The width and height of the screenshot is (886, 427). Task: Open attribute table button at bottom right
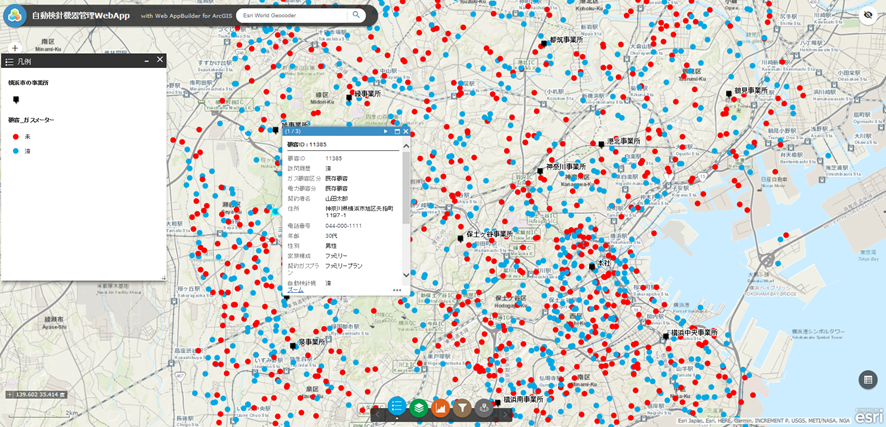(x=867, y=380)
